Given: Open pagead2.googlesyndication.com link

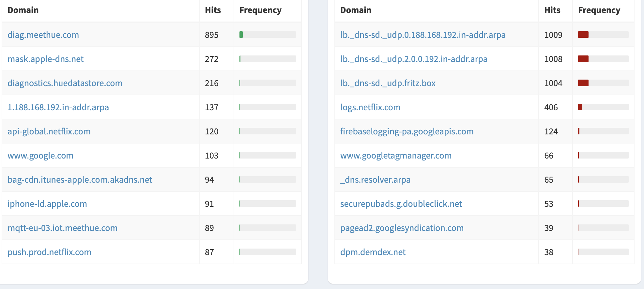Looking at the screenshot, I should pos(402,228).
